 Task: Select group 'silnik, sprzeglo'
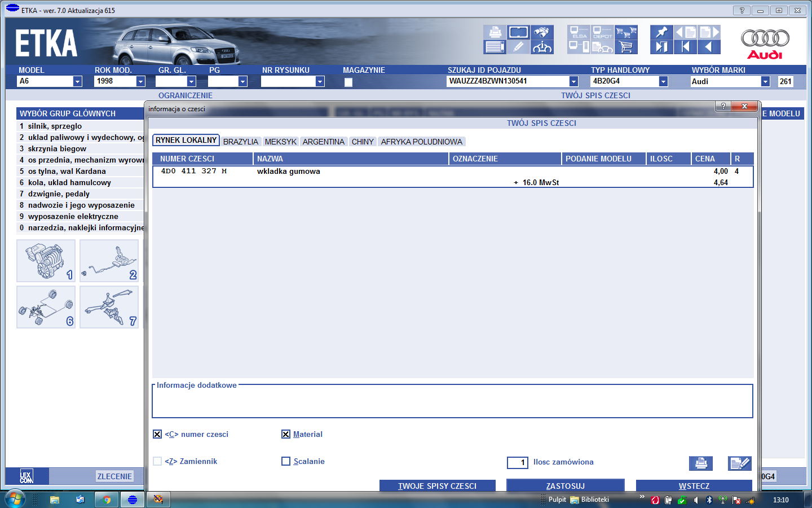coord(80,126)
